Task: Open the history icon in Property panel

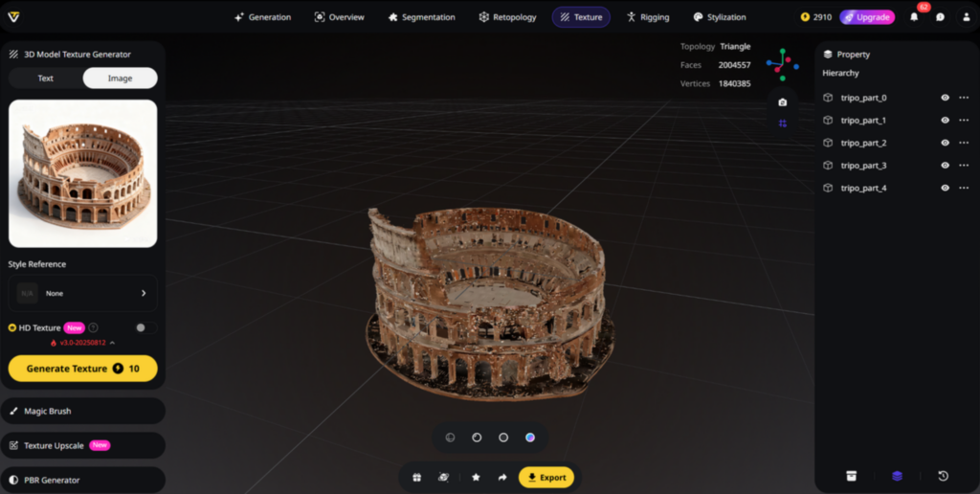Action: pyautogui.click(x=943, y=476)
